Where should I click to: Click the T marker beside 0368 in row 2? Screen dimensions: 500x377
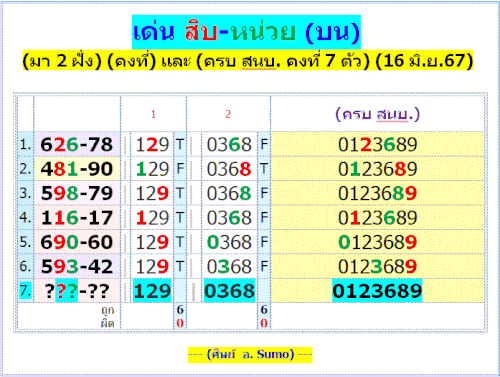pyautogui.click(x=264, y=169)
